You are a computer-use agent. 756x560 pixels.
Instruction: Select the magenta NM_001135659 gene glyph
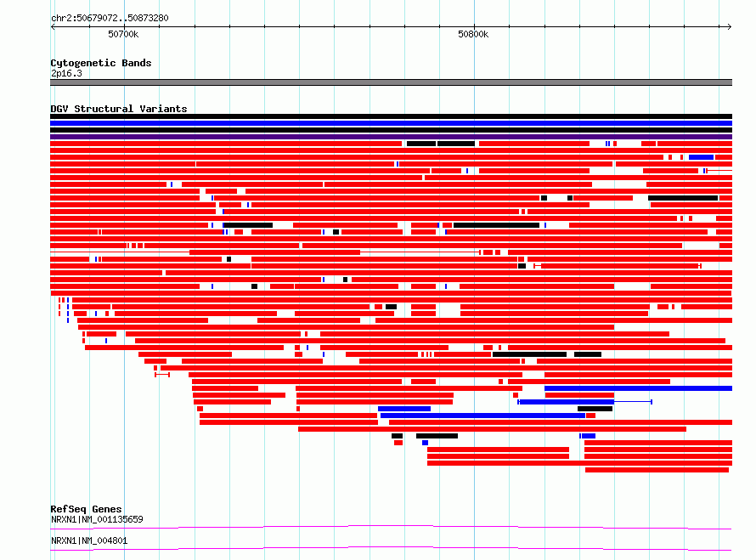391,527
